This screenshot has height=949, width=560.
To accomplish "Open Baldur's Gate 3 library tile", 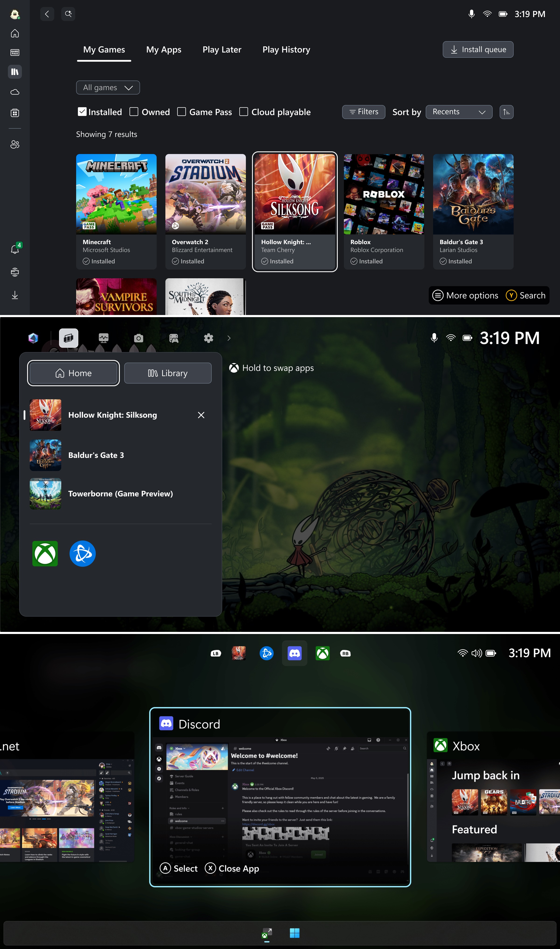I will pos(473,211).
